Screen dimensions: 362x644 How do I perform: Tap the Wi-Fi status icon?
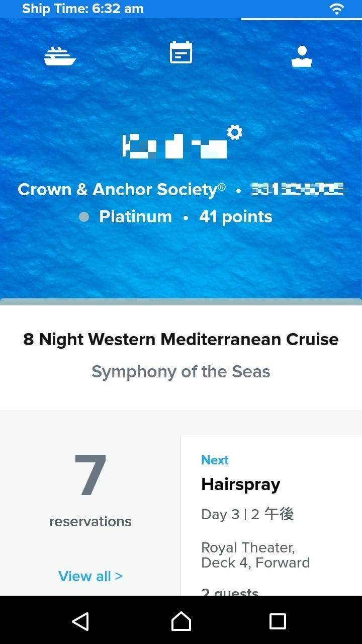[x=336, y=9]
